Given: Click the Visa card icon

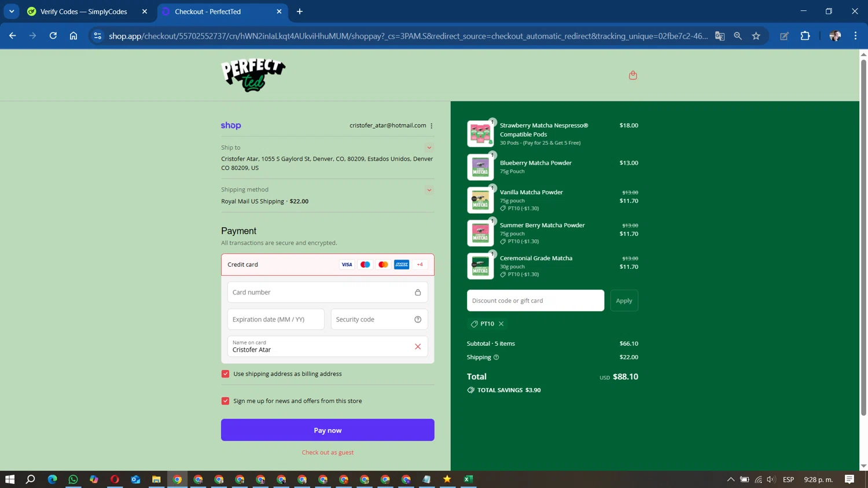Looking at the screenshot, I should (347, 264).
